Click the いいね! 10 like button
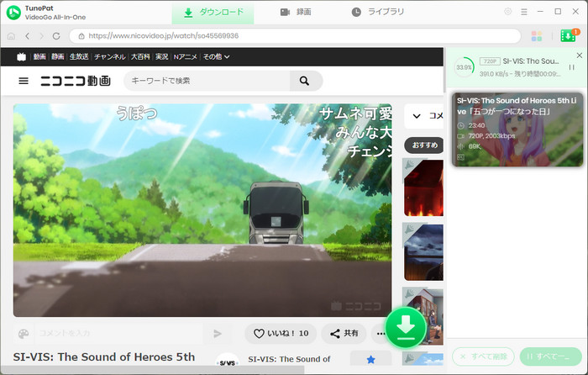Image resolution: width=588 pixels, height=375 pixels. click(x=281, y=333)
